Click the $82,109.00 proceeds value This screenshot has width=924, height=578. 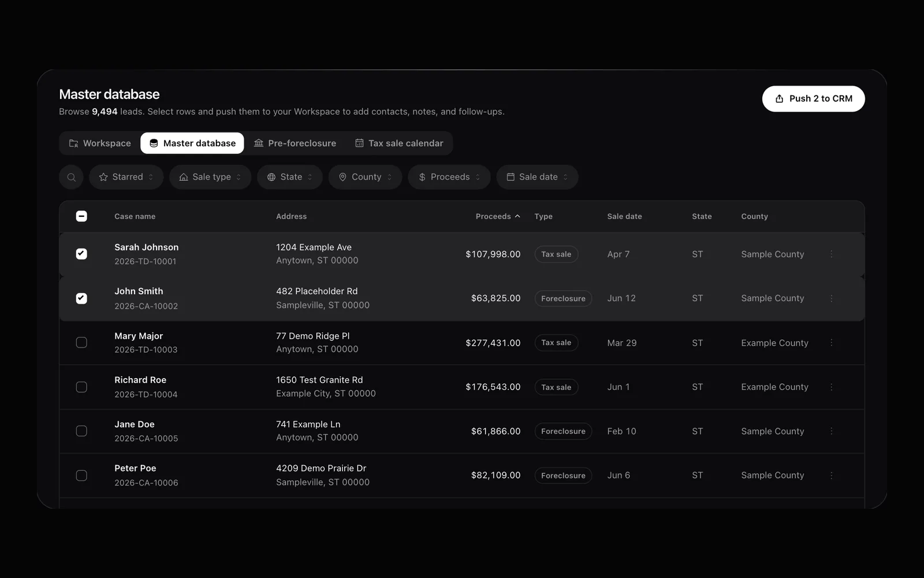coord(495,475)
